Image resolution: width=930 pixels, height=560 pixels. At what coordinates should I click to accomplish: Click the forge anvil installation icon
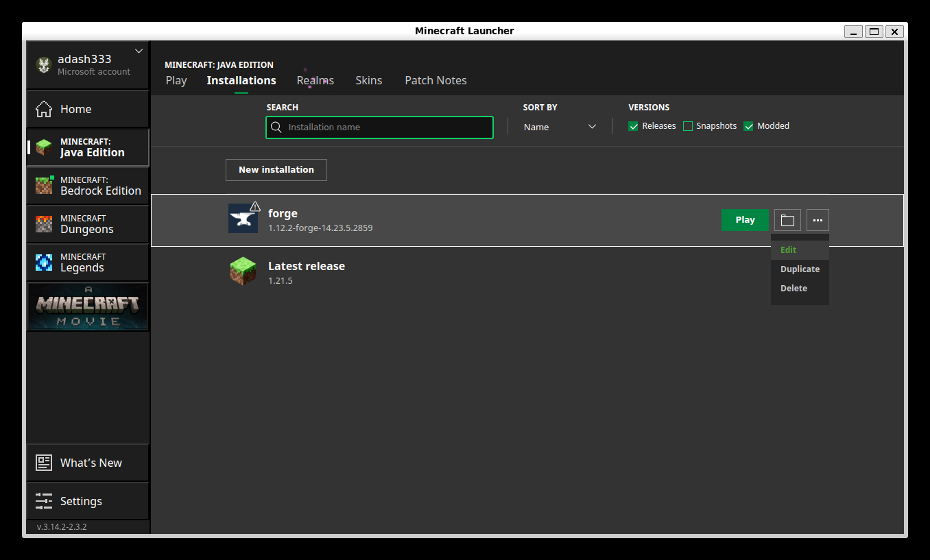pyautogui.click(x=243, y=219)
